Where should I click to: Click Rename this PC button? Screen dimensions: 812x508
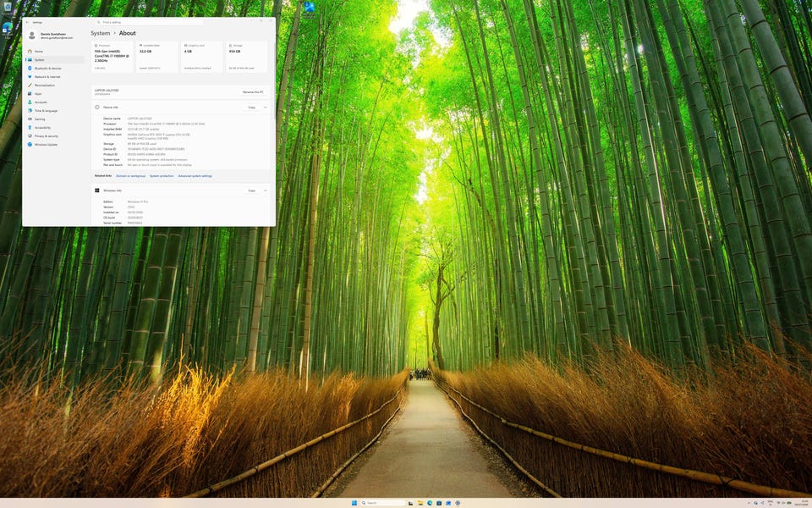coord(253,92)
